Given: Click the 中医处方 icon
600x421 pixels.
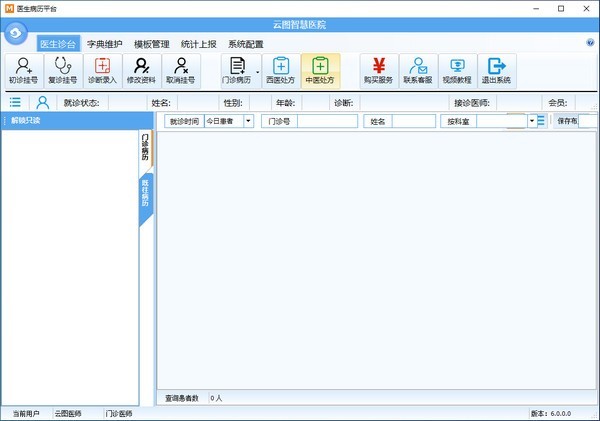Looking at the screenshot, I should coord(320,71).
